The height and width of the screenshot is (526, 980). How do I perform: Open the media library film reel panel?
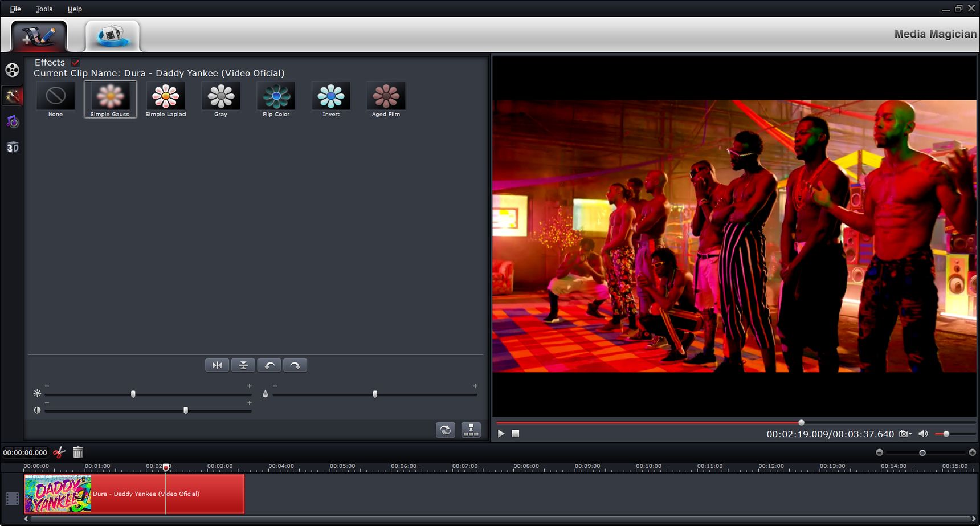12,70
